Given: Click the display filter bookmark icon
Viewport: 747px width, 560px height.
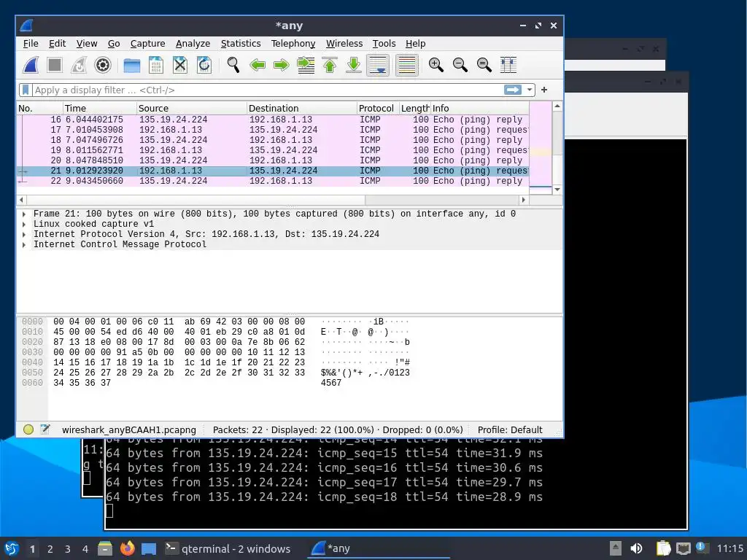Looking at the screenshot, I should coord(26,90).
